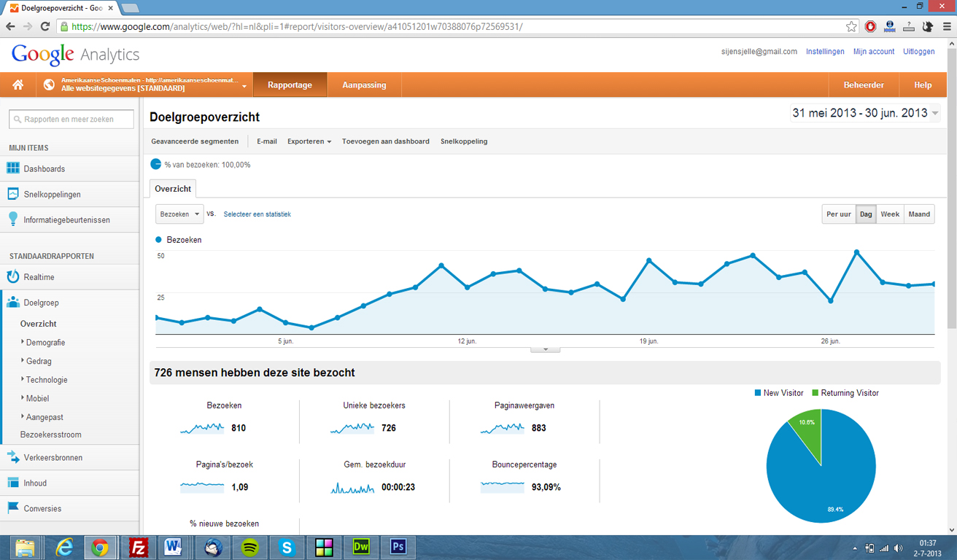Viewport: 957px width, 560px height.
Task: Click the blue segment circle icon
Action: pos(155,164)
